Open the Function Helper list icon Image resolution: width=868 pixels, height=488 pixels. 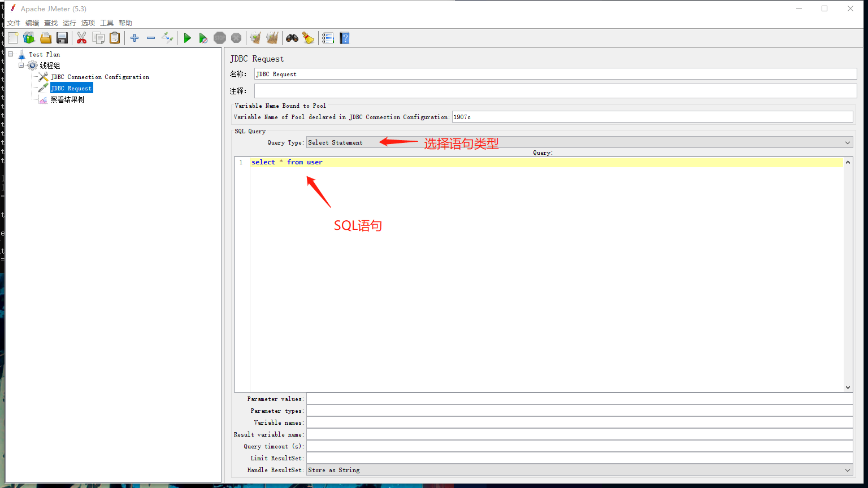tap(328, 38)
